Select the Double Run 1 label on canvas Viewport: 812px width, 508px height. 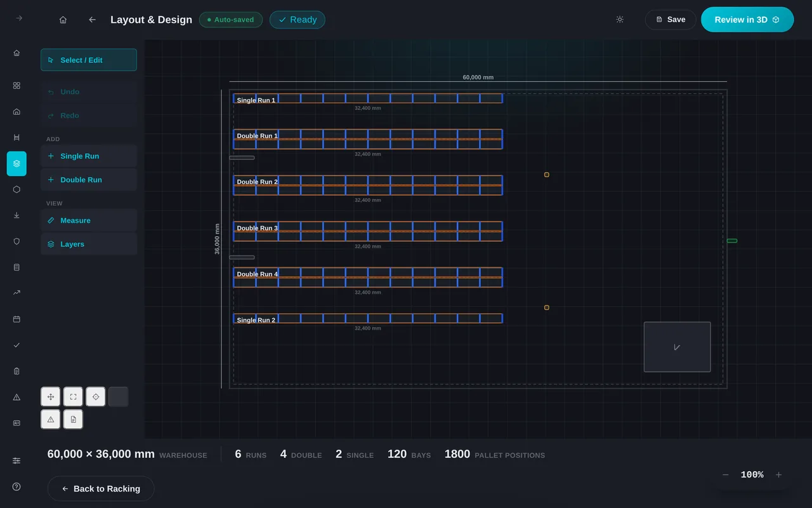(258, 136)
